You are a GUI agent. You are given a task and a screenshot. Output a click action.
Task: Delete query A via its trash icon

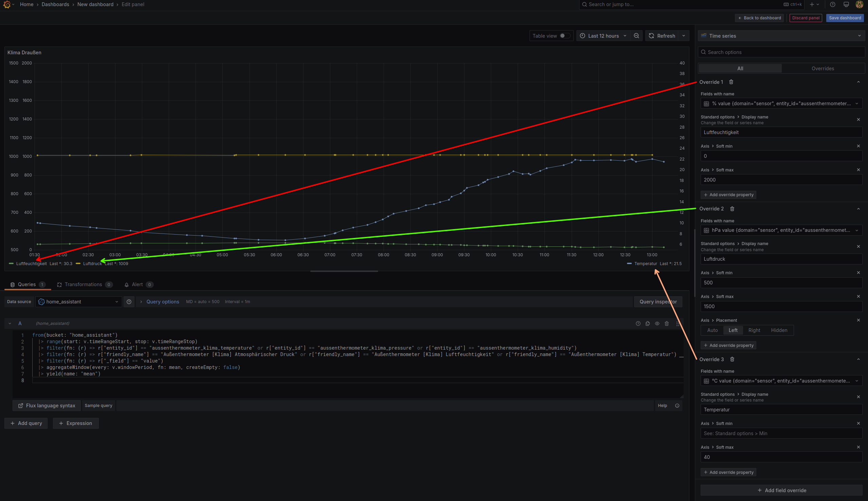[x=667, y=323]
